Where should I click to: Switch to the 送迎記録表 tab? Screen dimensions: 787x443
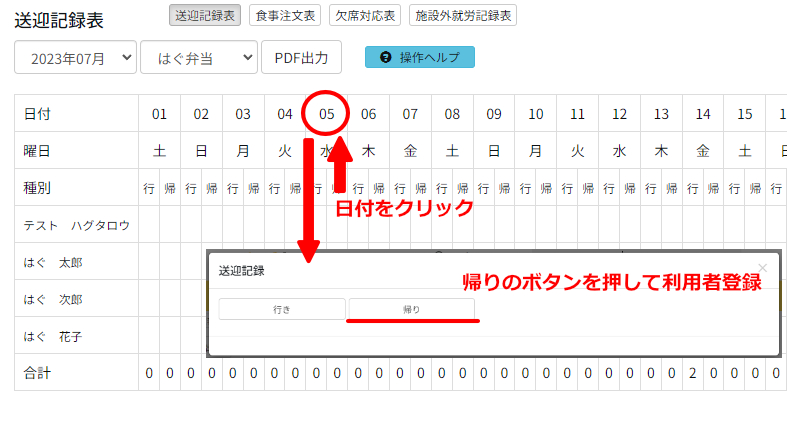coord(205,15)
